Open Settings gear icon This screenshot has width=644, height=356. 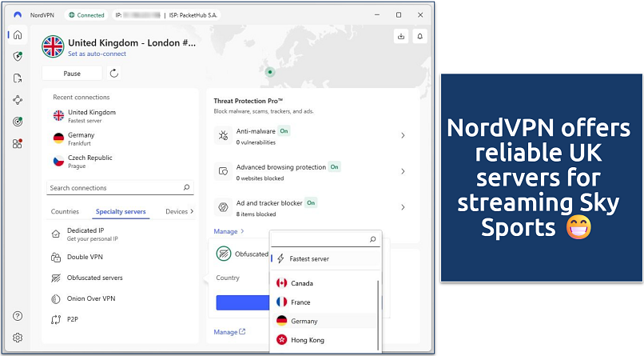tap(18, 338)
